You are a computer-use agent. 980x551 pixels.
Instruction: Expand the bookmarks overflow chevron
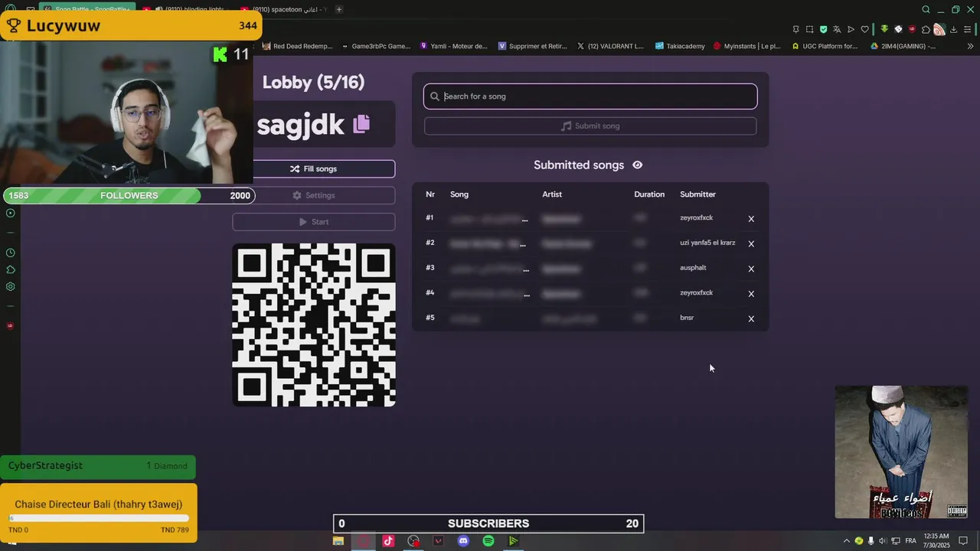click(x=971, y=46)
